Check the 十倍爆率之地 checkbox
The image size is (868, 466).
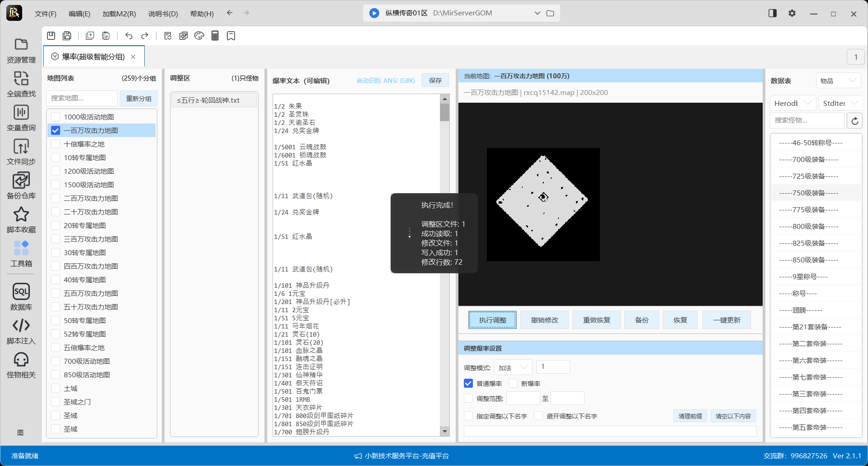pyautogui.click(x=56, y=144)
